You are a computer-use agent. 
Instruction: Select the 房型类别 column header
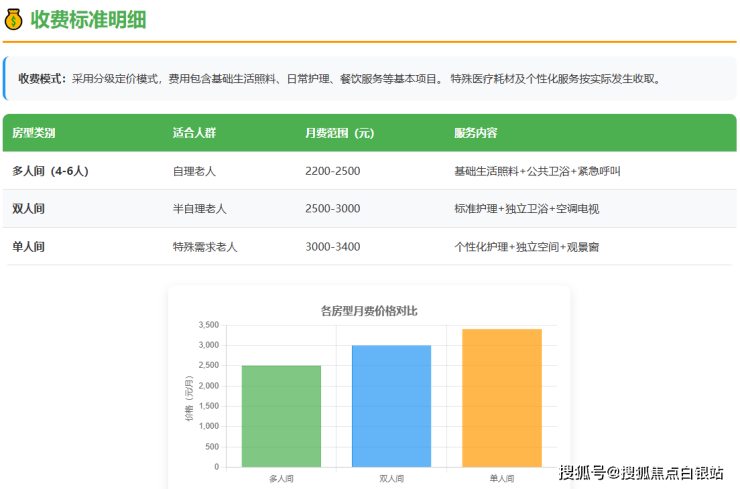[x=34, y=133]
